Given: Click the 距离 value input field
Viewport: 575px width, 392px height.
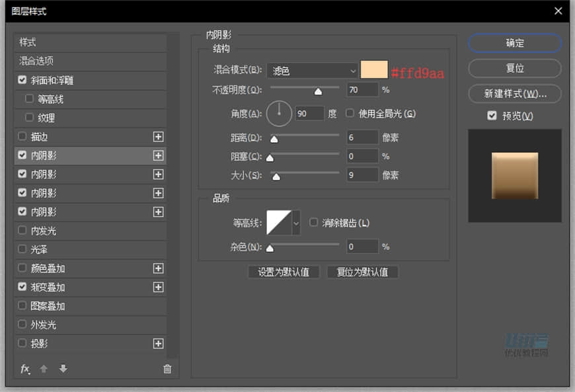Looking at the screenshot, I should (x=362, y=137).
